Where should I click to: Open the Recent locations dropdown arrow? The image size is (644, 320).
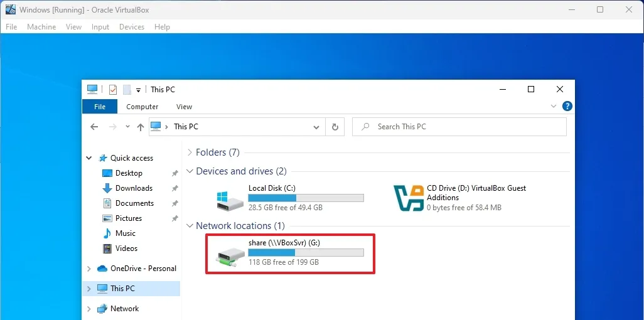tap(127, 127)
